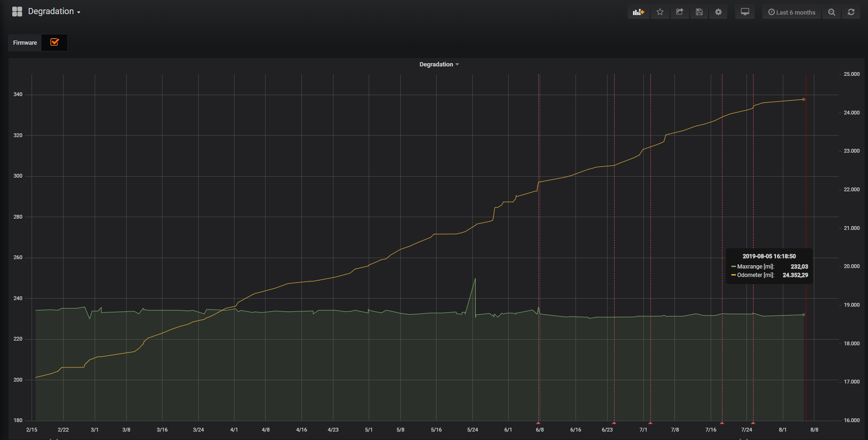Click the Maxrange spike at 5/24
Viewport: 868px width, 440px height.
(475, 279)
